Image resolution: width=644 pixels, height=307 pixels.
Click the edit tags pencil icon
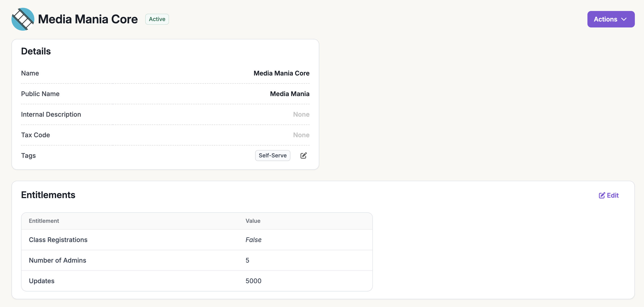pos(303,156)
